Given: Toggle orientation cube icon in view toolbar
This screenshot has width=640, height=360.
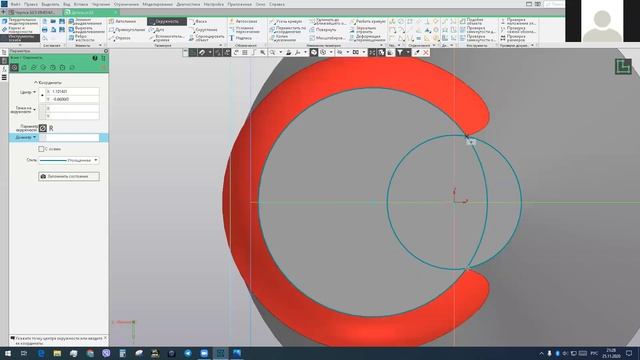Looking at the screenshot, I should click(x=313, y=52).
